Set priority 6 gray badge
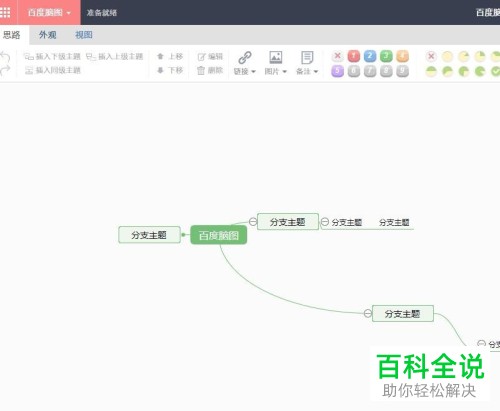 [x=354, y=71]
